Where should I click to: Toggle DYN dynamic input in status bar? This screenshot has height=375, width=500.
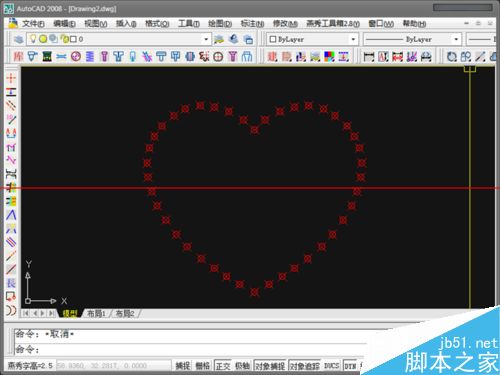click(350, 366)
